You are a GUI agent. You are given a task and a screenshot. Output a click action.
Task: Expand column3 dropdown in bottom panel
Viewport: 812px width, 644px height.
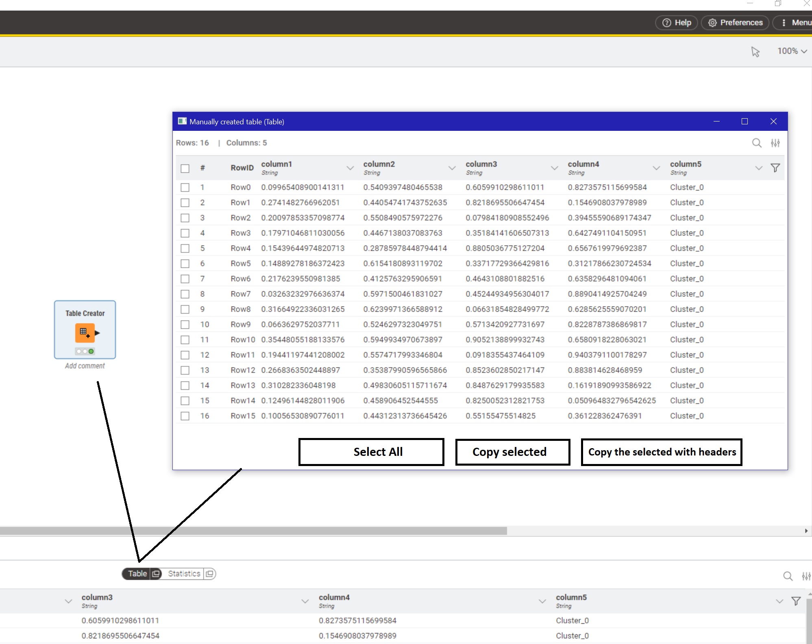click(305, 601)
